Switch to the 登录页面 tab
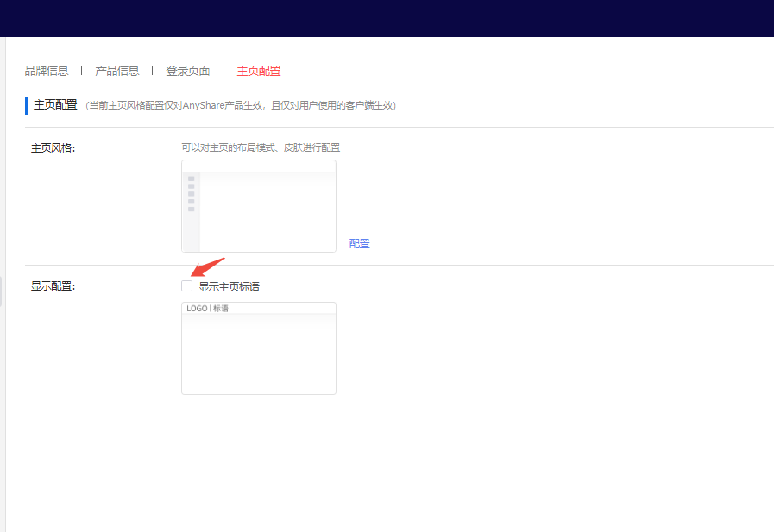Viewport: 774px width, 532px height. 187,70
